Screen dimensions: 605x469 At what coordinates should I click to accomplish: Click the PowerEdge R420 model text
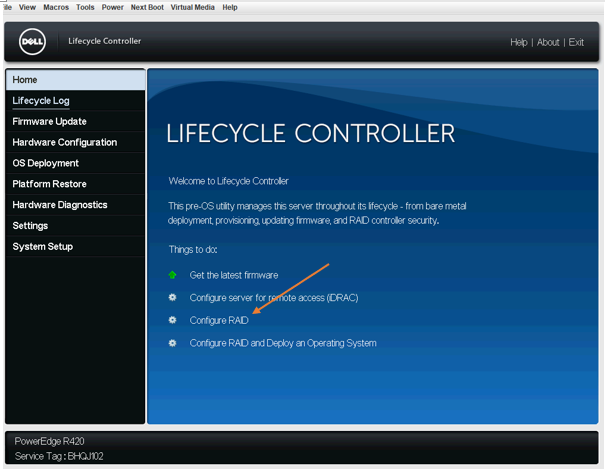[49, 441]
